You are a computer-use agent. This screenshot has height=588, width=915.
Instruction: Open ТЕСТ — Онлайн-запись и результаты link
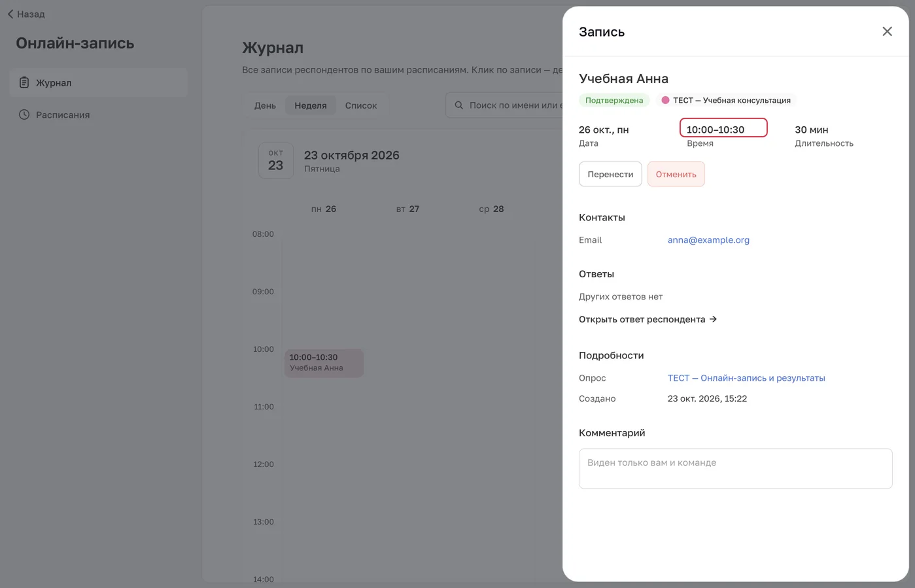[x=746, y=378]
